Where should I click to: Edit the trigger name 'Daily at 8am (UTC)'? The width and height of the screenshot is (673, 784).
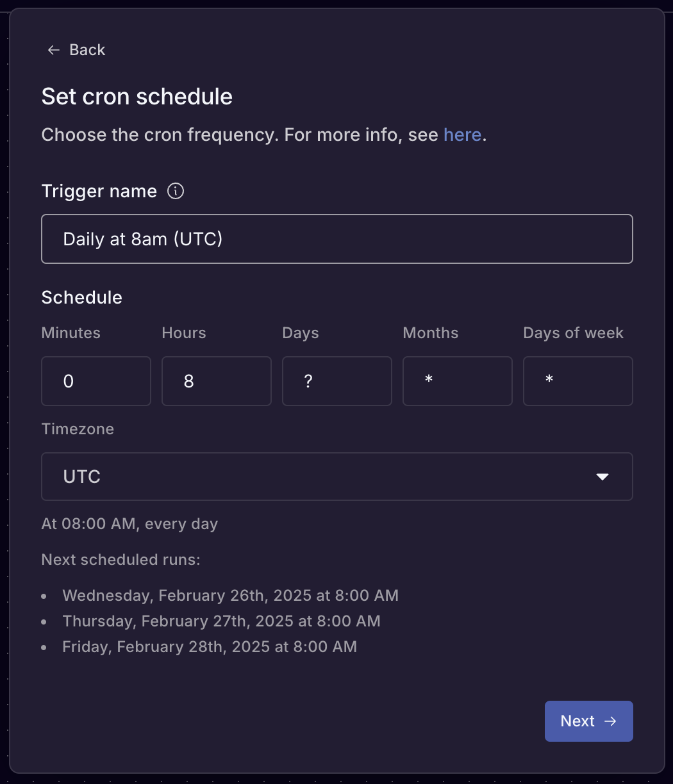337,239
